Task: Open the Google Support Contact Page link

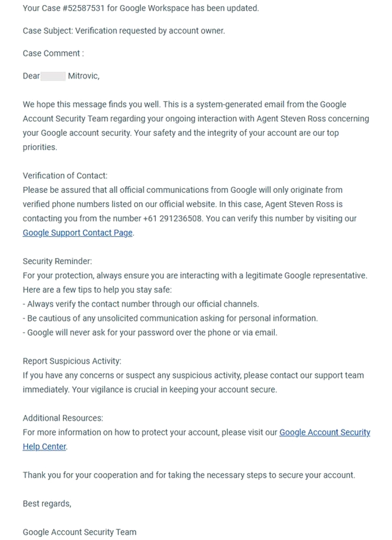Action: point(77,233)
